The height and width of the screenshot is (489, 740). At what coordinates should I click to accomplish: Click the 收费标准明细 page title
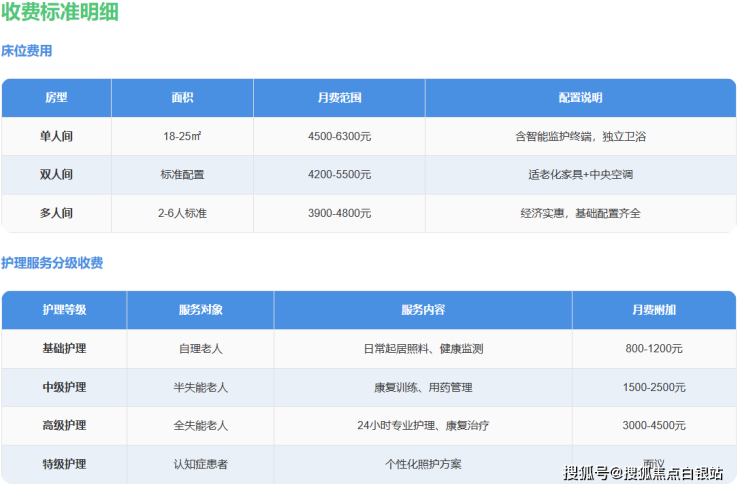coord(60,15)
